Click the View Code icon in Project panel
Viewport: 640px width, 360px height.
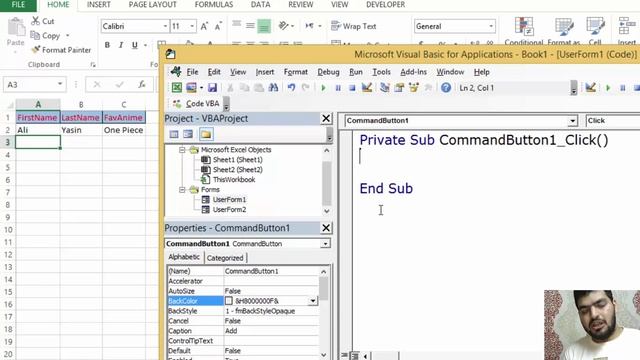click(174, 134)
